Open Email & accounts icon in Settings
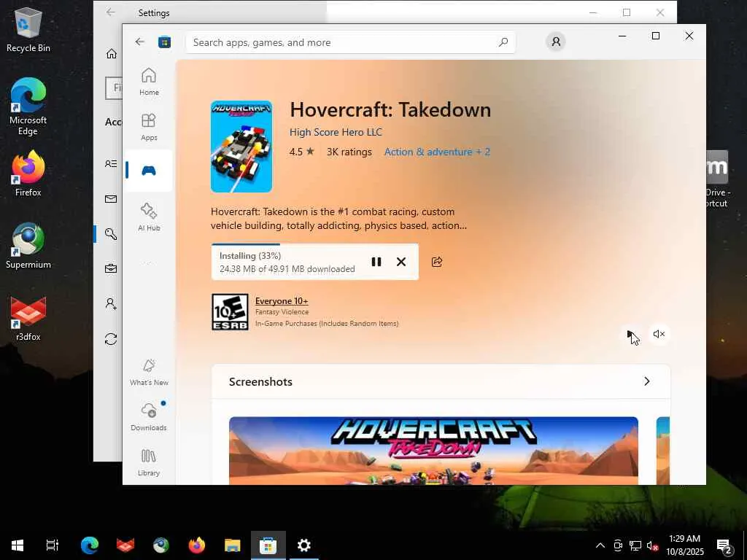The height and width of the screenshot is (560, 747). tap(111, 199)
